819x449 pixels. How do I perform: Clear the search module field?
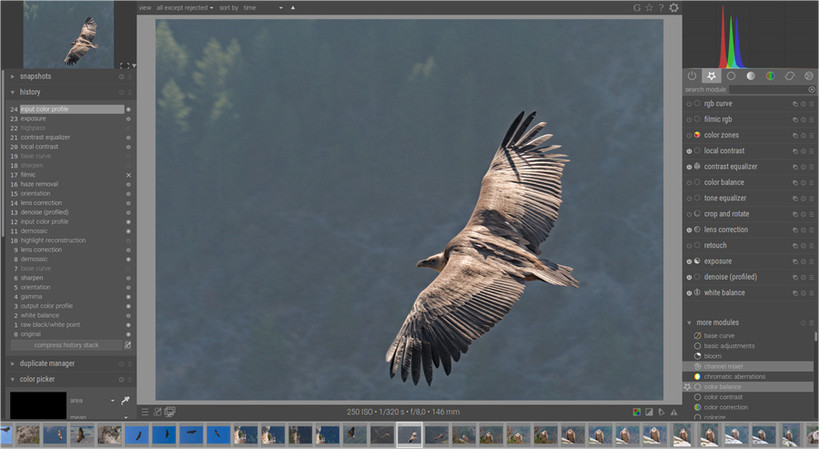coord(811,90)
